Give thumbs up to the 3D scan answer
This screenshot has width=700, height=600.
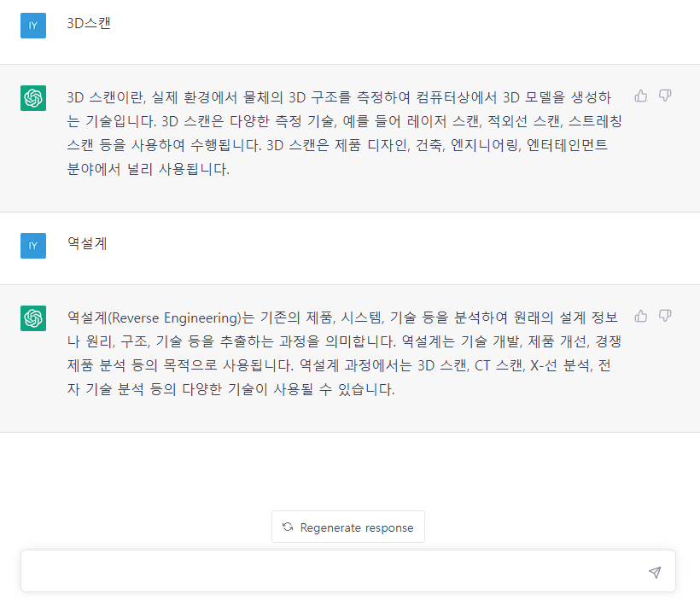click(641, 96)
